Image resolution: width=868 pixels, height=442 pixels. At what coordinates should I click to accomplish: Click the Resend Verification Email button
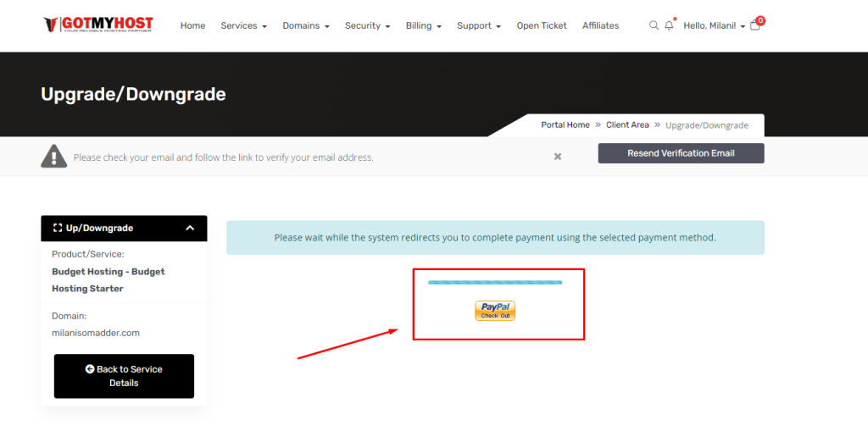(681, 153)
